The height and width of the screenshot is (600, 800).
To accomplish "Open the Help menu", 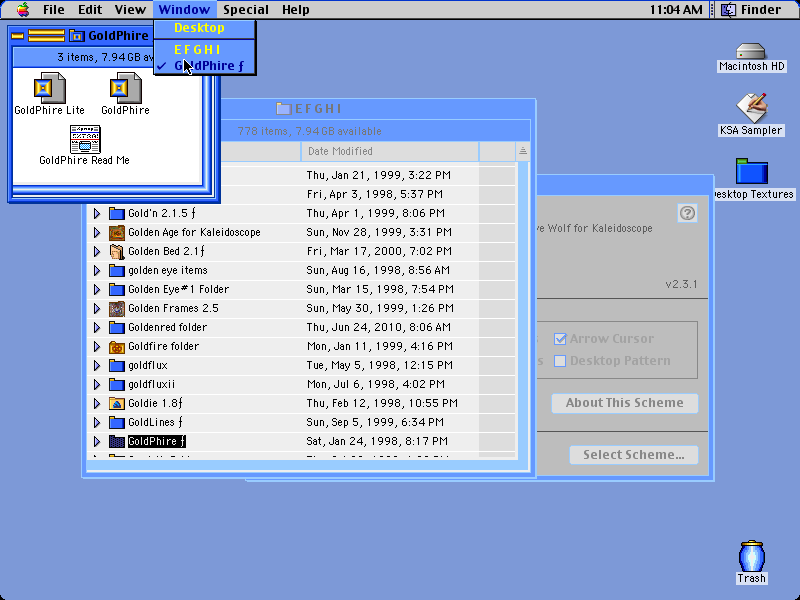I will point(295,10).
